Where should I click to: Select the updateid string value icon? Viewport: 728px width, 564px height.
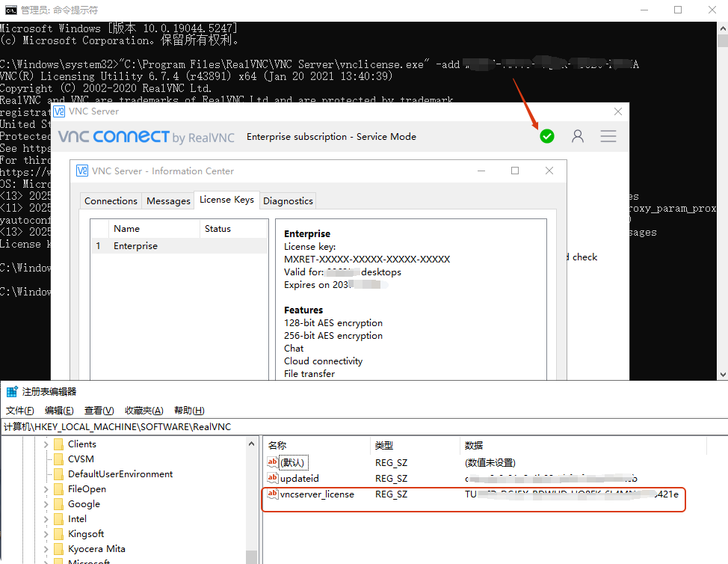click(x=273, y=478)
